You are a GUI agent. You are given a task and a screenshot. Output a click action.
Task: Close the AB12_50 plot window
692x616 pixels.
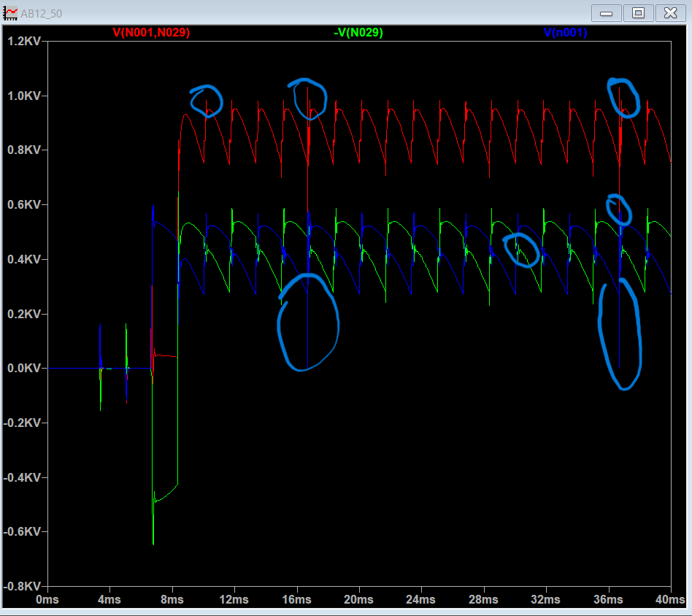tap(670, 13)
